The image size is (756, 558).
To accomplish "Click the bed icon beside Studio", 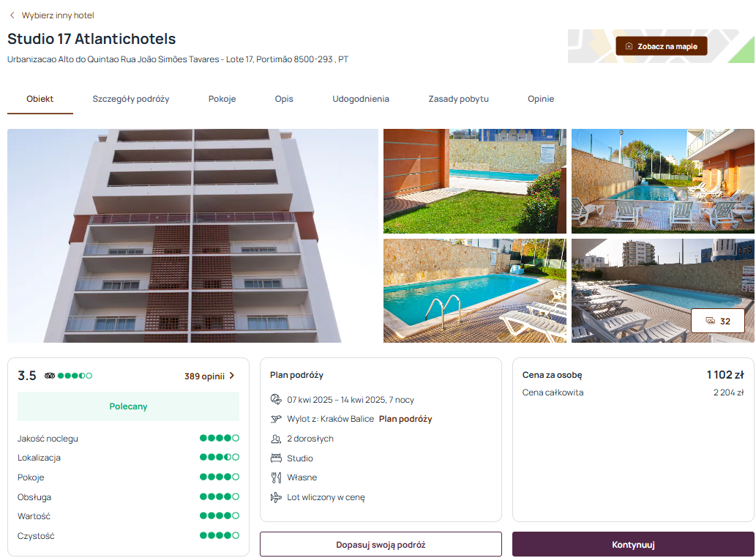I will click(276, 458).
